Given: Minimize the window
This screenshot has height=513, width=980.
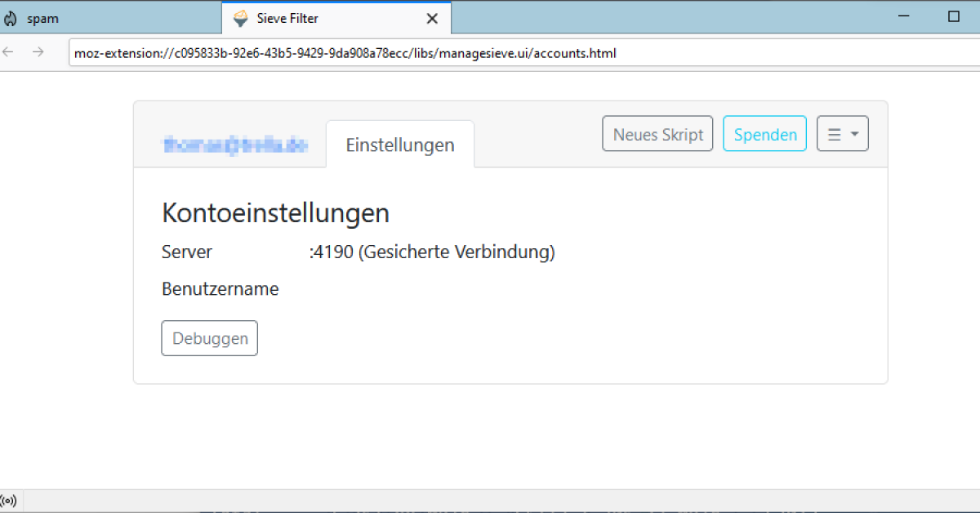Looking at the screenshot, I should tap(904, 17).
